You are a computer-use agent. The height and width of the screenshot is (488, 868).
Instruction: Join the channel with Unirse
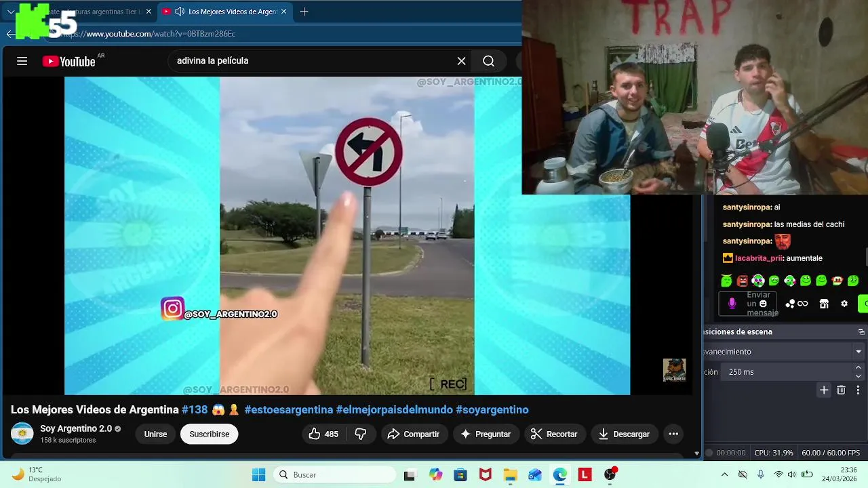point(155,434)
